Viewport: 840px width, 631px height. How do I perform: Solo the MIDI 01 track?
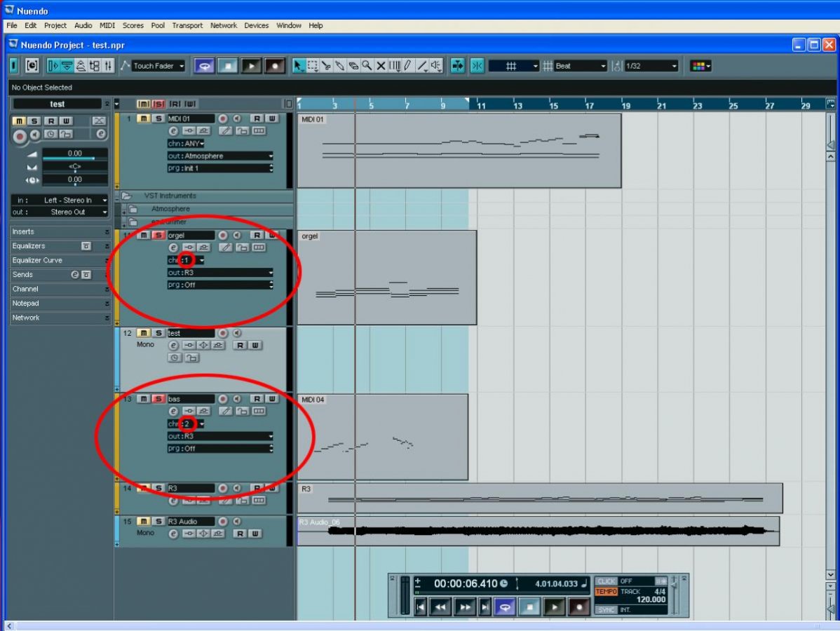point(158,118)
